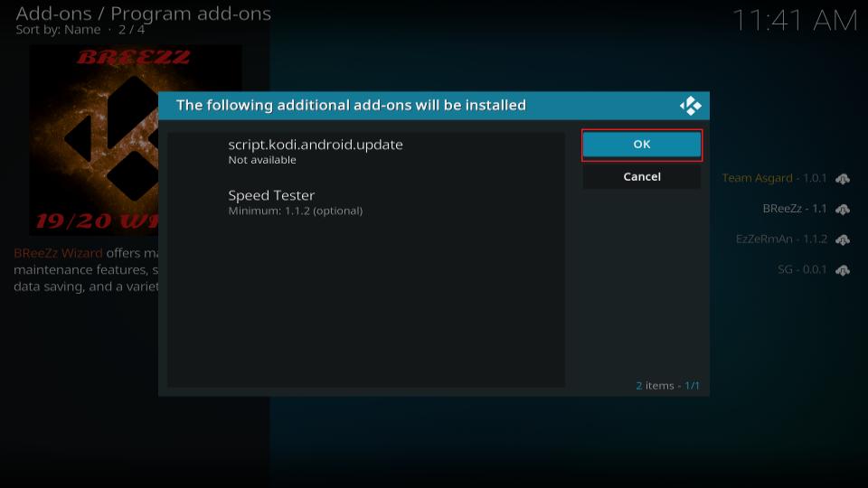
Task: Click the dialog title about additional add-ons
Action: click(351, 105)
